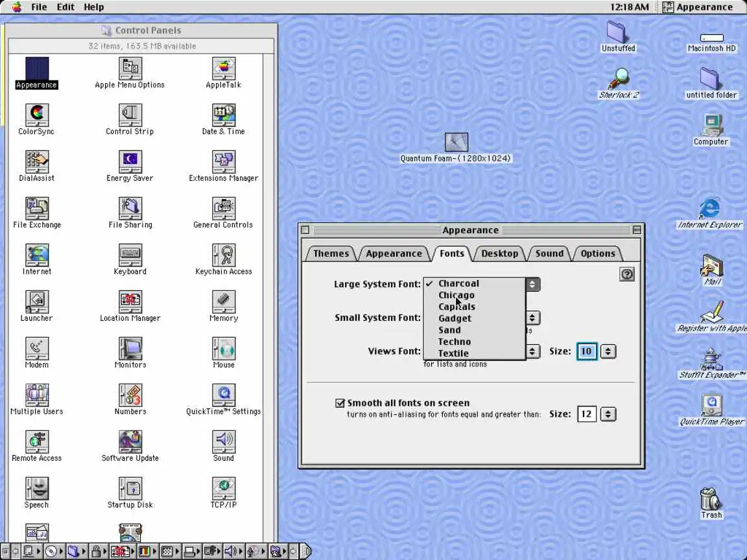Image resolution: width=747 pixels, height=560 pixels.
Task: Open the Edit menu
Action: [x=65, y=7]
